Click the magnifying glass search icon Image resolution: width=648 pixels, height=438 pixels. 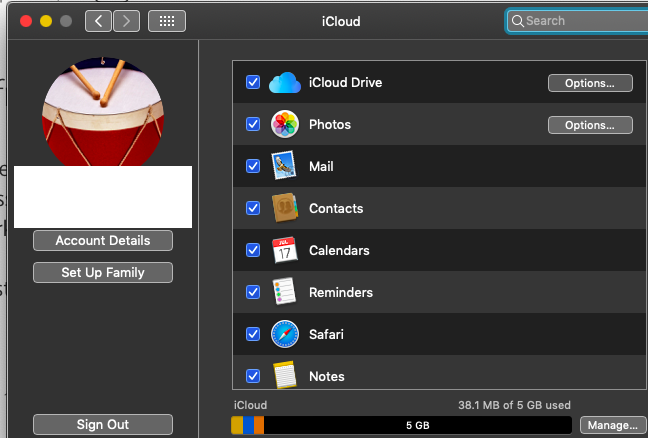point(517,21)
